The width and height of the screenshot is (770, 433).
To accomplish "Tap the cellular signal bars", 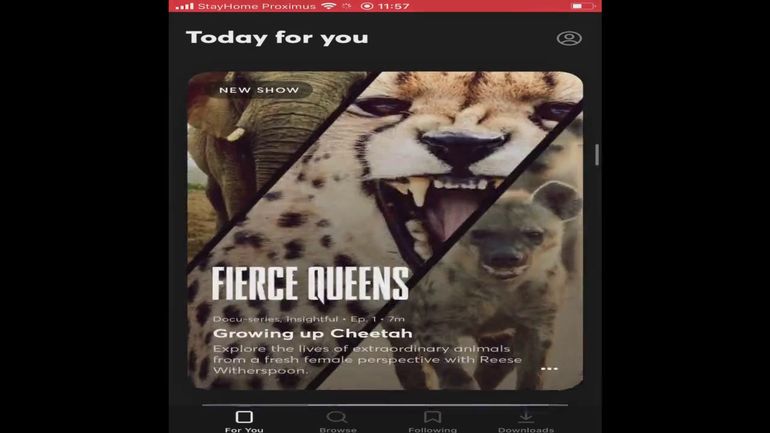I will (184, 6).
